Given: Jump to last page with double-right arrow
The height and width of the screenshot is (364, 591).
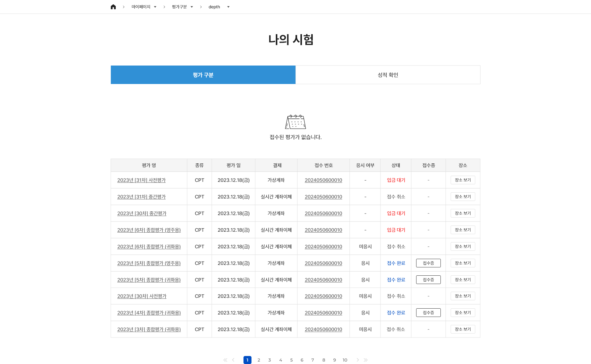Looking at the screenshot, I should point(366,360).
